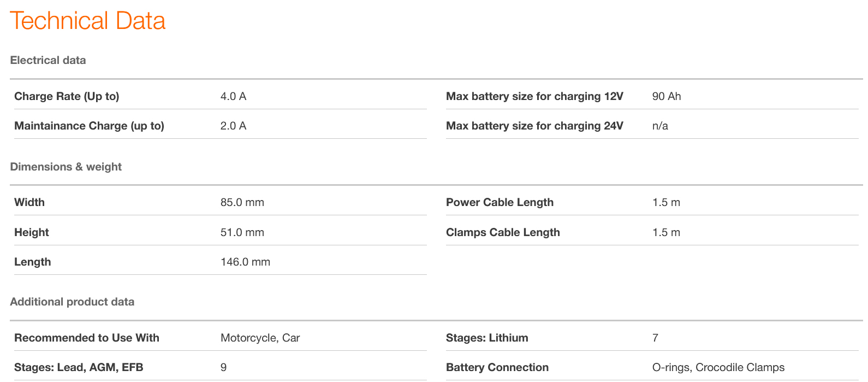Click the Power Cable Length label

(500, 202)
